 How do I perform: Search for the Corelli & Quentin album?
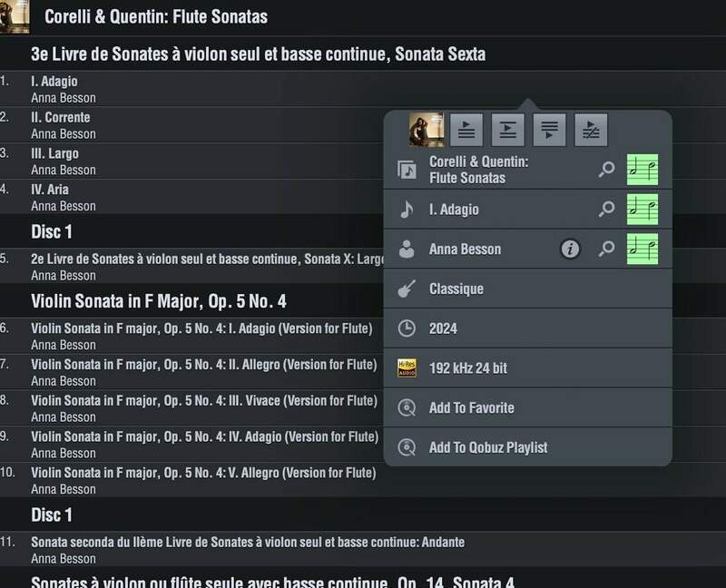tap(606, 170)
